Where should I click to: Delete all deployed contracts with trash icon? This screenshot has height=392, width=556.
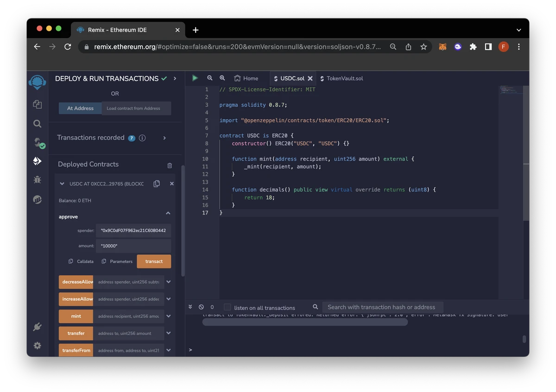click(x=170, y=165)
